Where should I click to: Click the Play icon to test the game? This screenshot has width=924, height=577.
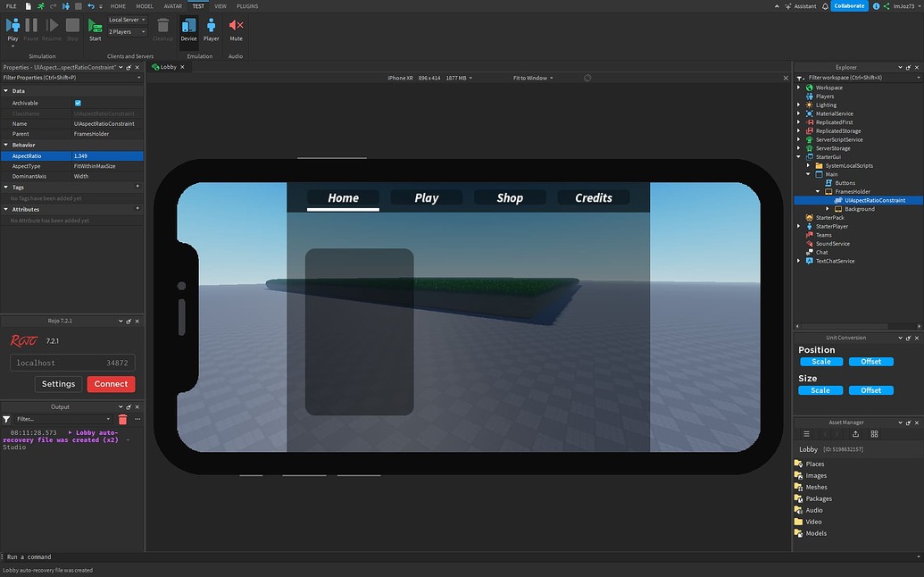(12, 28)
